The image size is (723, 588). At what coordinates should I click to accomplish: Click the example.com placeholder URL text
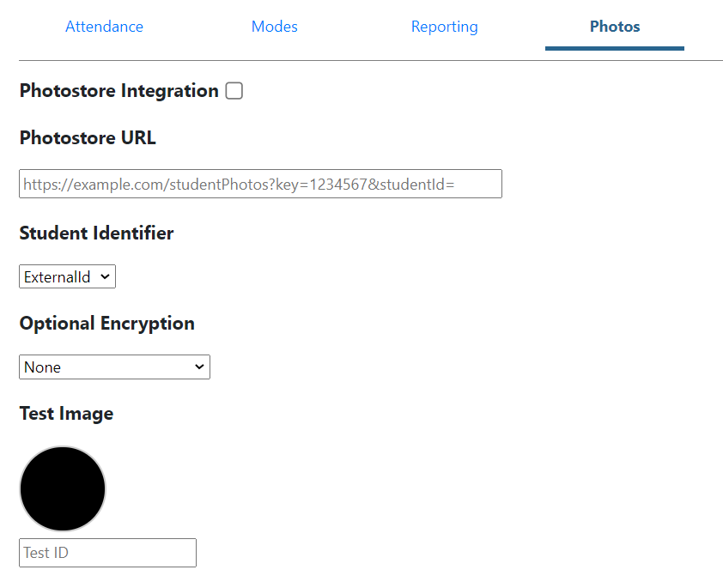(x=238, y=184)
